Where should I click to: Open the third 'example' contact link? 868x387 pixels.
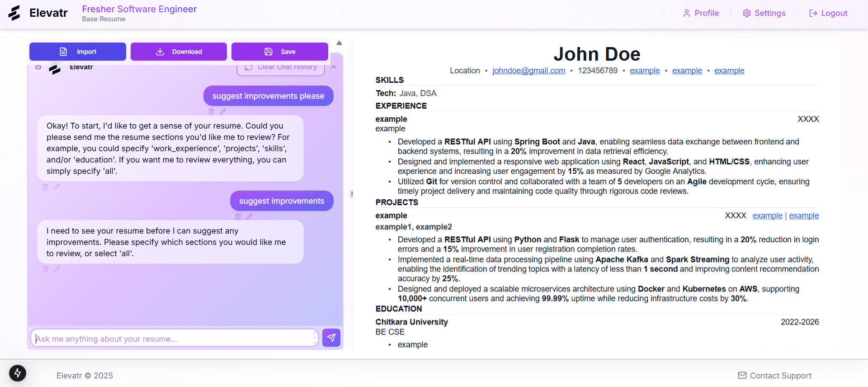coord(729,71)
